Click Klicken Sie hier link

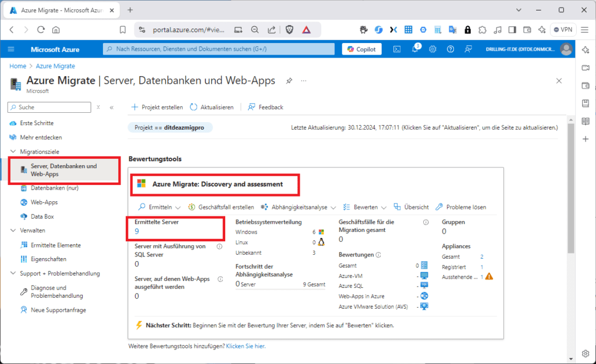click(246, 346)
